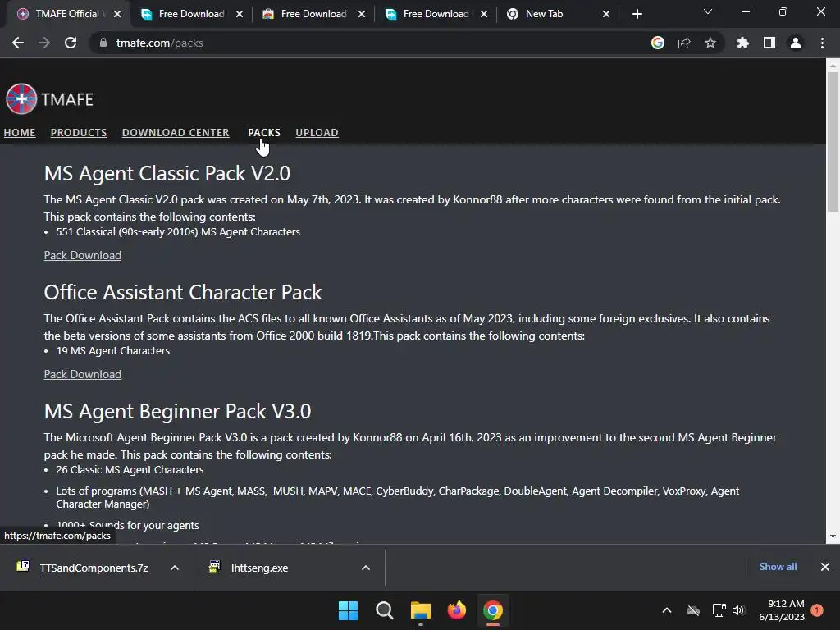This screenshot has width=840, height=630.
Task: Switch to the third Free Download tab
Action: coord(435,14)
